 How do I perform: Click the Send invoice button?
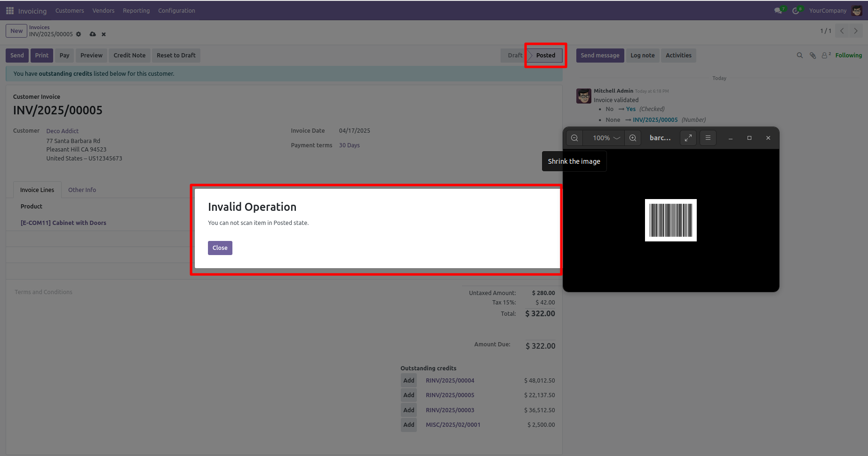point(17,56)
